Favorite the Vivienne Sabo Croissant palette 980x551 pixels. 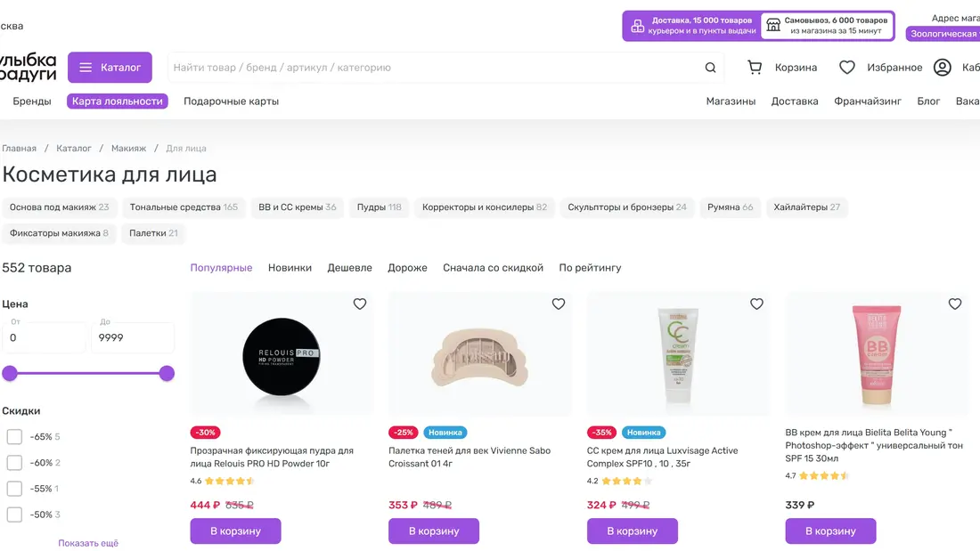(559, 304)
